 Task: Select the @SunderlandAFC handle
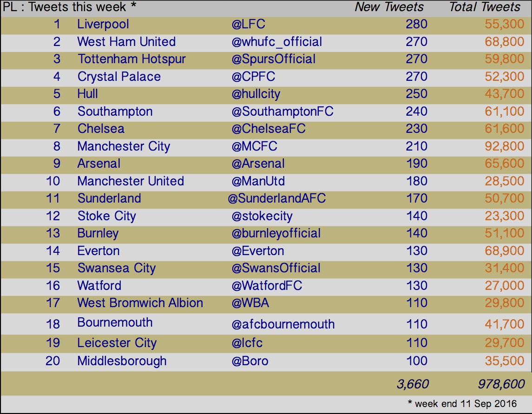276,198
